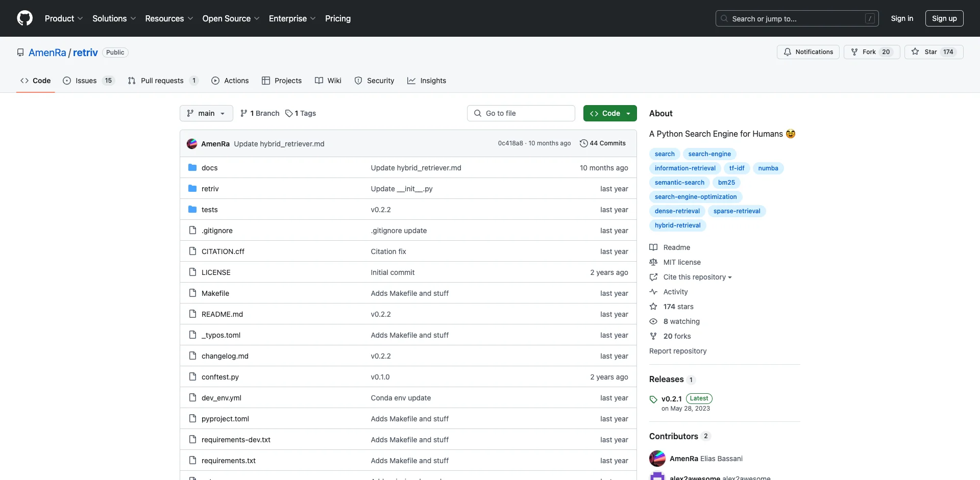Screen dimensions: 980x480
Task: Click the Pricing link in header
Action: pyautogui.click(x=338, y=18)
